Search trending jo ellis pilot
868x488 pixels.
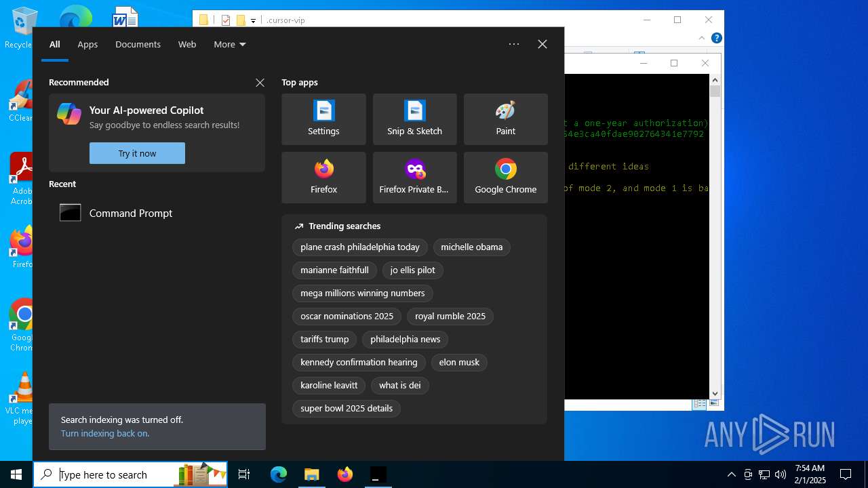[x=413, y=270]
